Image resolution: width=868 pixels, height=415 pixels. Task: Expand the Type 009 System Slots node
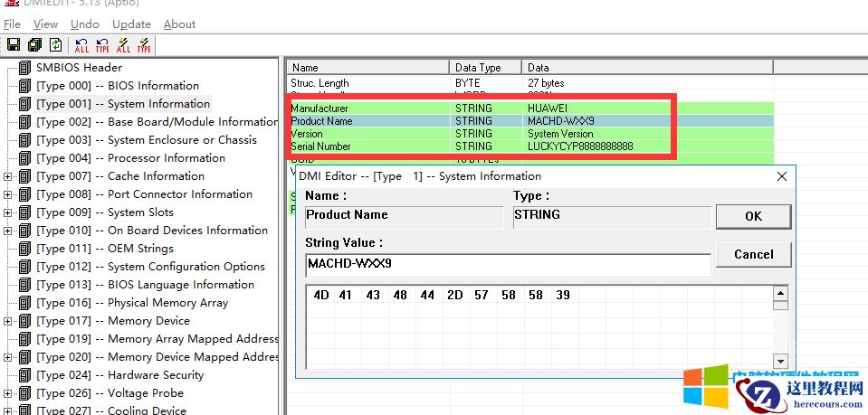[8, 212]
